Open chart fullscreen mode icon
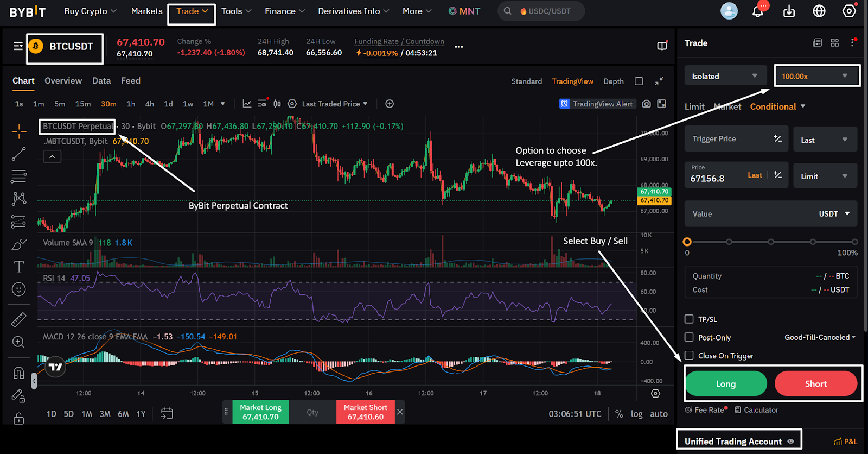Image resolution: width=868 pixels, height=454 pixels. tap(661, 104)
